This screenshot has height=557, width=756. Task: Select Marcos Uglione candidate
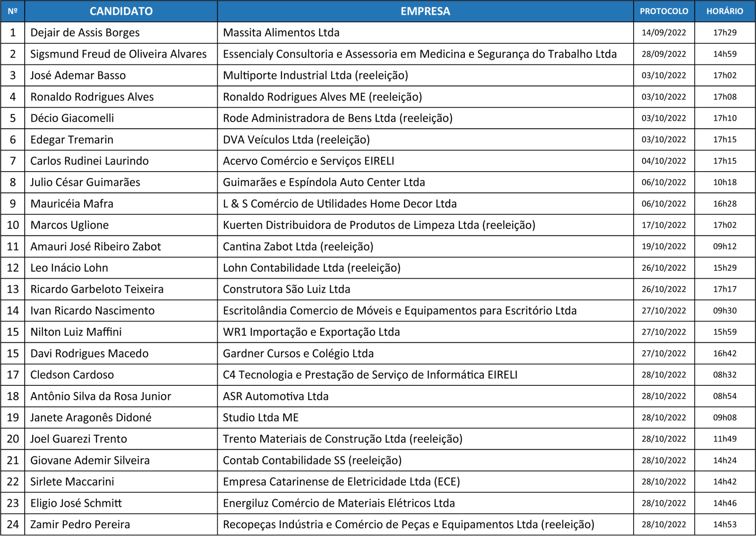click(x=69, y=225)
